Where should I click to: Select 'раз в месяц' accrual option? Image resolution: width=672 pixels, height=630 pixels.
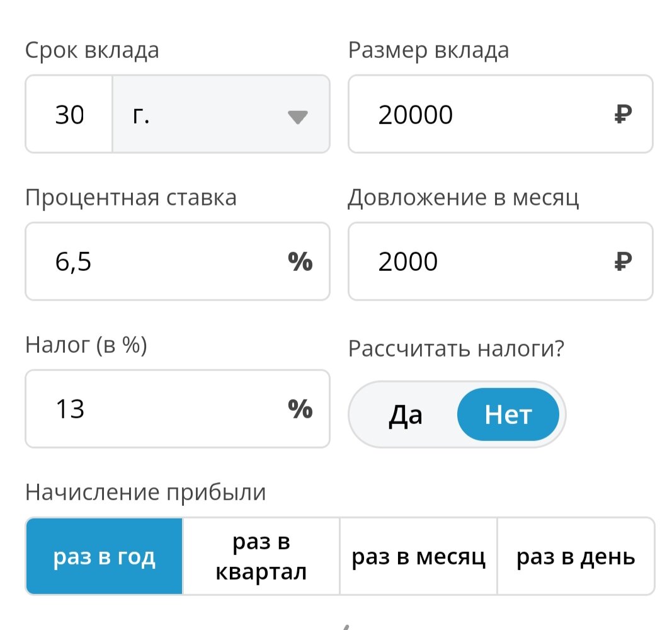(x=419, y=556)
